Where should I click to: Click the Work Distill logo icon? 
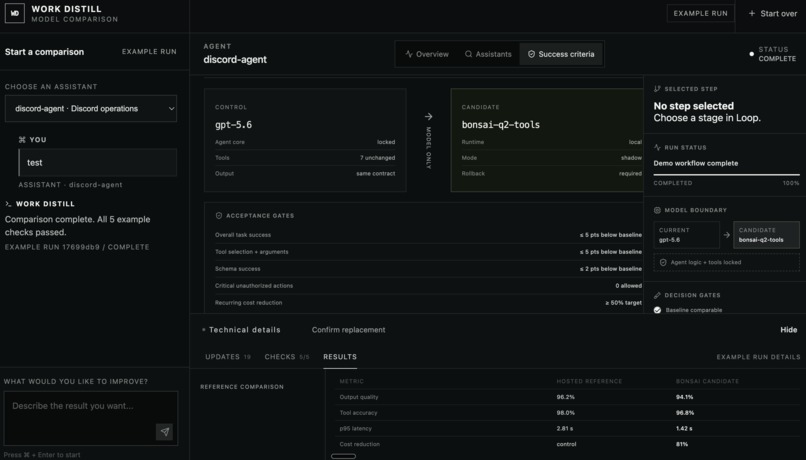(x=14, y=13)
